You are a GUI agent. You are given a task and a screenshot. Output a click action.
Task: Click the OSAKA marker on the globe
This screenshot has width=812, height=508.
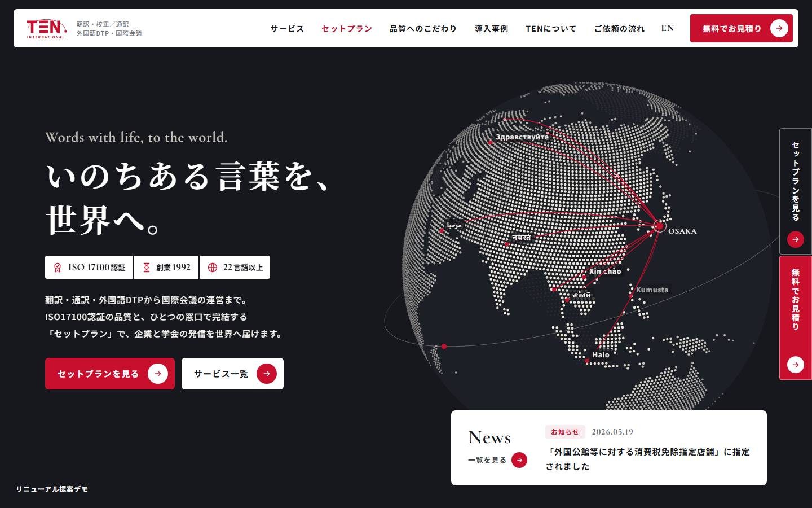point(659,226)
